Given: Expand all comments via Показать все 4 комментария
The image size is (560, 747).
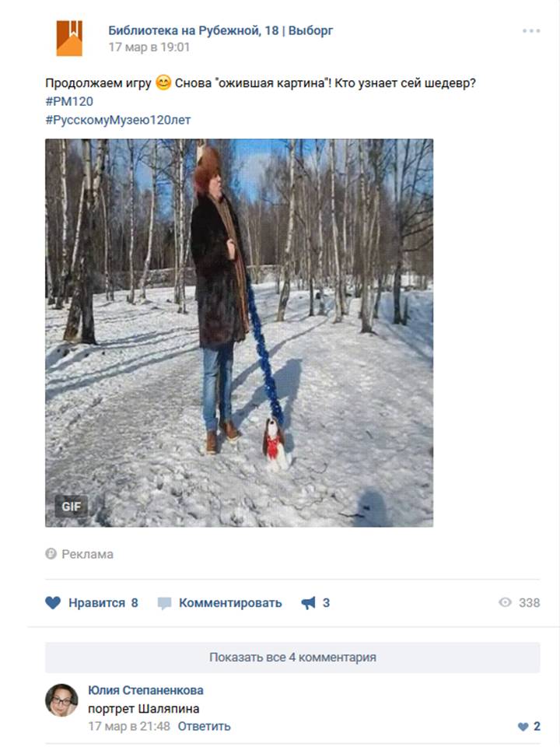Looking at the screenshot, I should (292, 658).
